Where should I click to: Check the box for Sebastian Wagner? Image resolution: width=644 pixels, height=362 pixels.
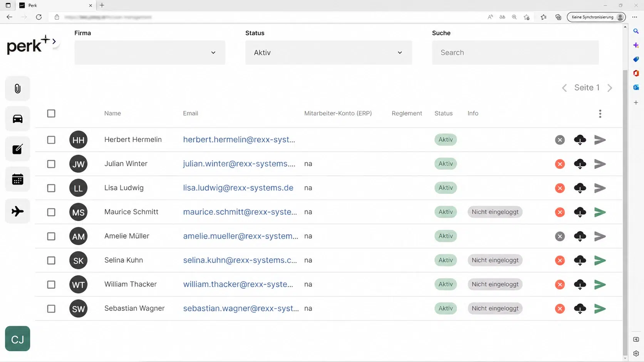(x=51, y=309)
